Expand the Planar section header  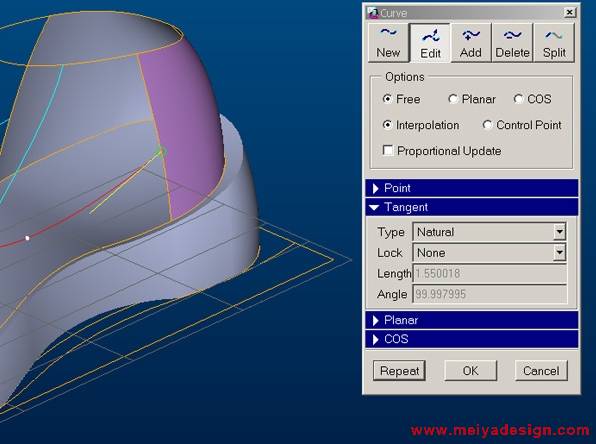pos(472,320)
